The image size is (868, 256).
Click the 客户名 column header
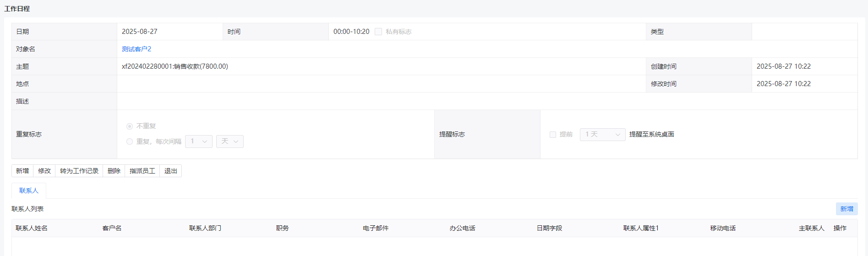pos(112,228)
